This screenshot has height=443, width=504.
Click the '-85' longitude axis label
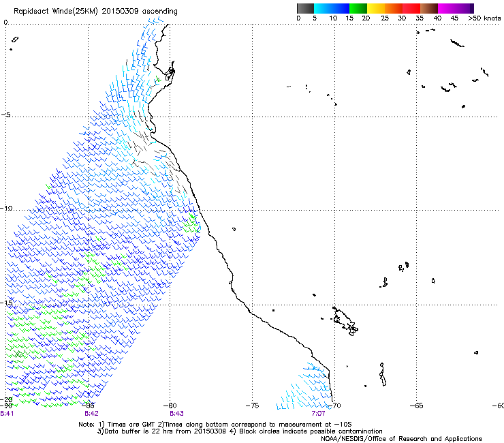(x=89, y=406)
